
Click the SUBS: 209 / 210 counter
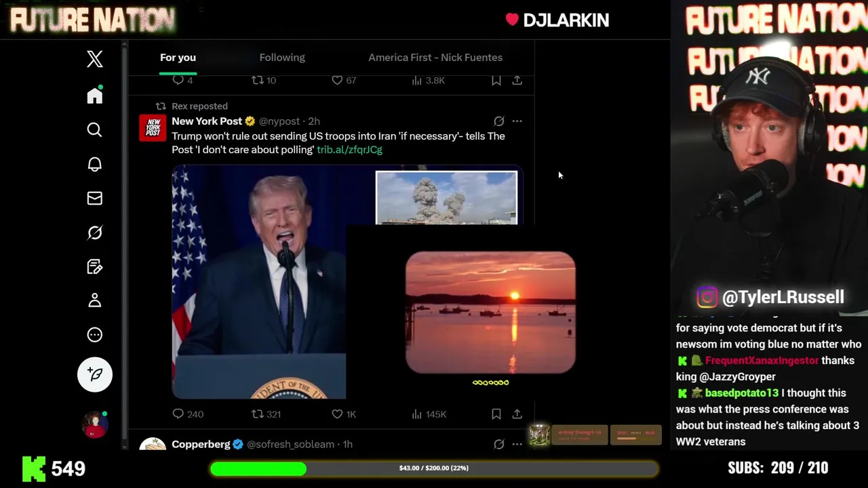click(778, 468)
